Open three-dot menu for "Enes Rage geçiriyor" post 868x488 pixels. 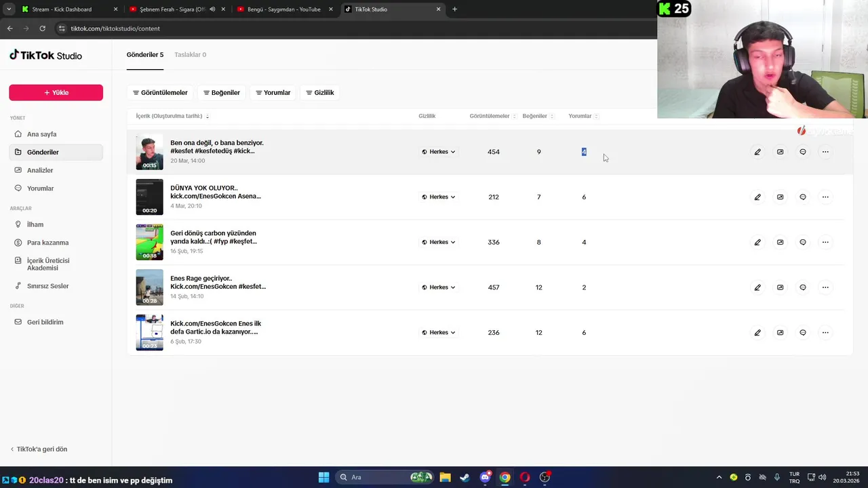click(825, 287)
